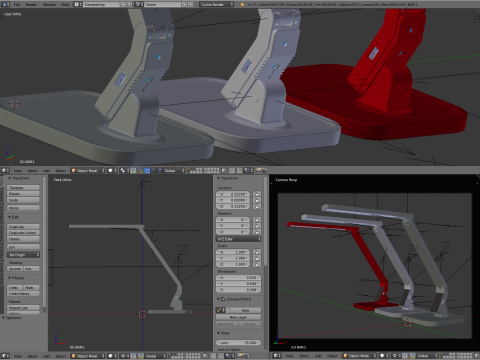Open the Grease Pencil datablock pencil icon
Screen dimensions: 480x360
pyautogui.click(x=220, y=310)
